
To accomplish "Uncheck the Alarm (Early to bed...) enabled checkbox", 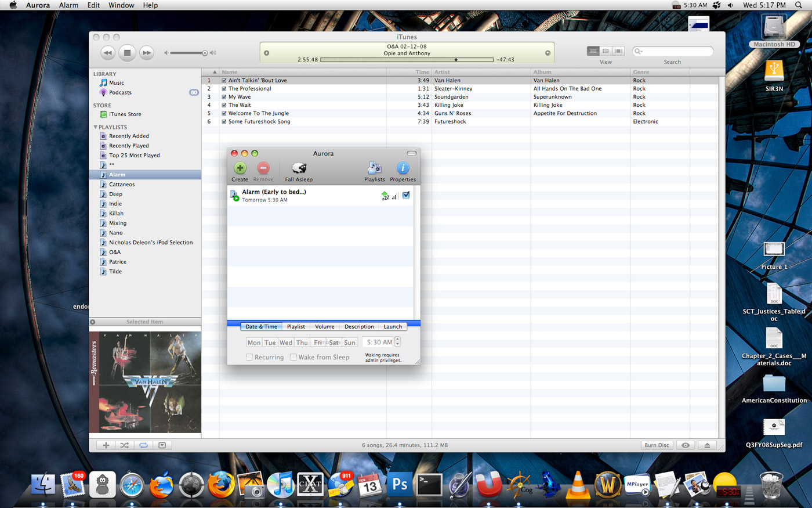I will (406, 196).
